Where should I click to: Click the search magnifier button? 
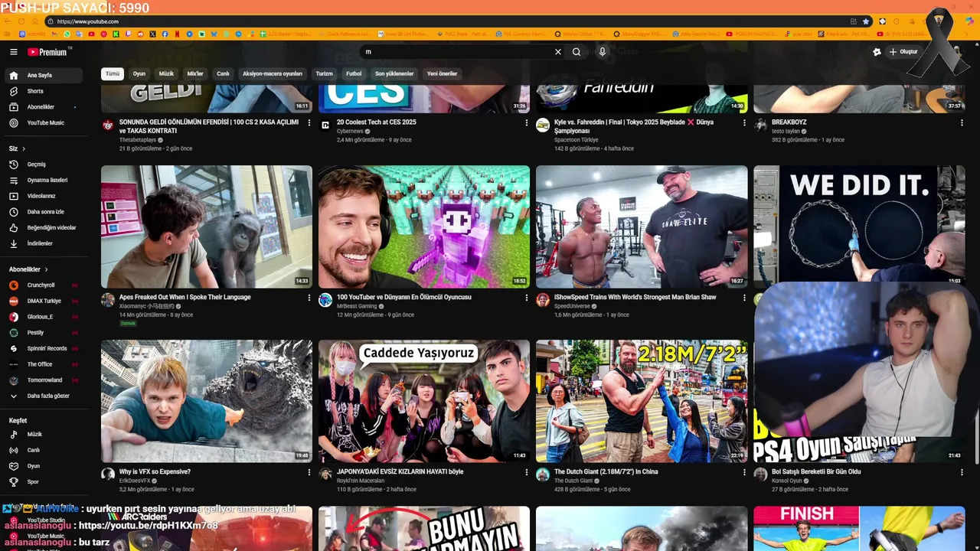(x=577, y=52)
